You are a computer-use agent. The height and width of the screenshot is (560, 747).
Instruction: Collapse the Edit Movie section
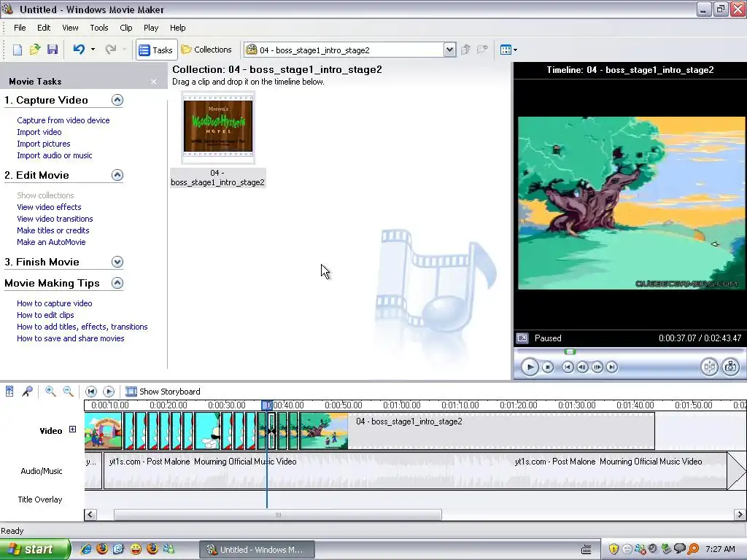coord(117,175)
